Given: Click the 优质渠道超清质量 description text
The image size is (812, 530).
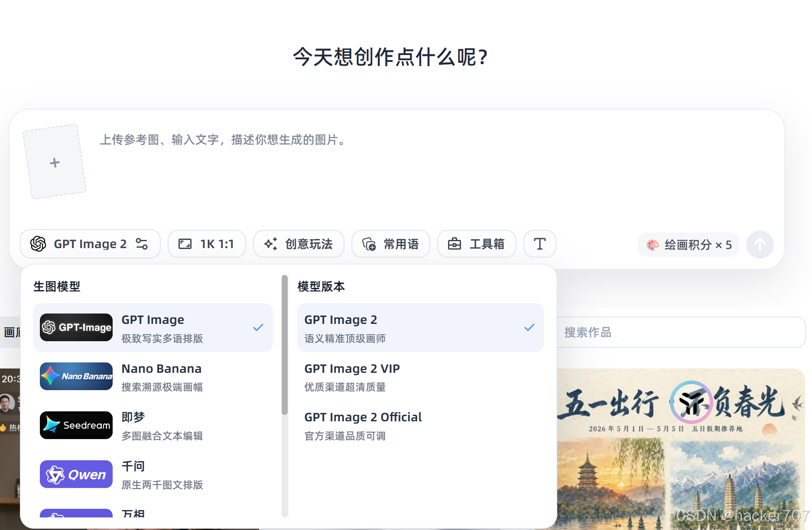Looking at the screenshot, I should click(x=345, y=387).
